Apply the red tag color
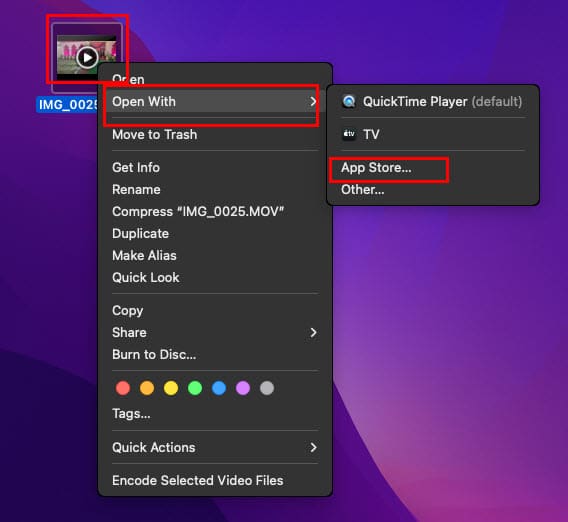The image size is (568, 522). coord(123,388)
